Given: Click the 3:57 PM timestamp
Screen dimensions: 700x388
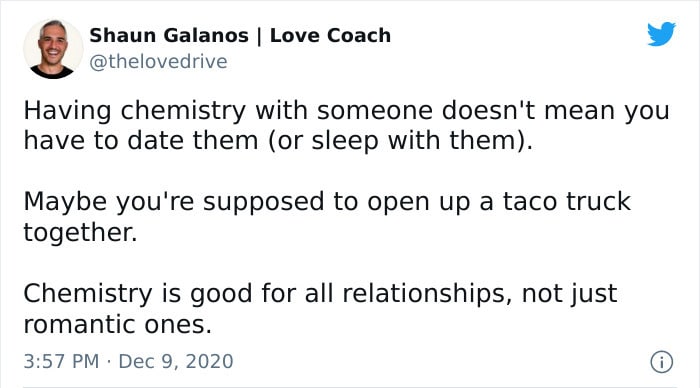Looking at the screenshot, I should (x=61, y=361).
